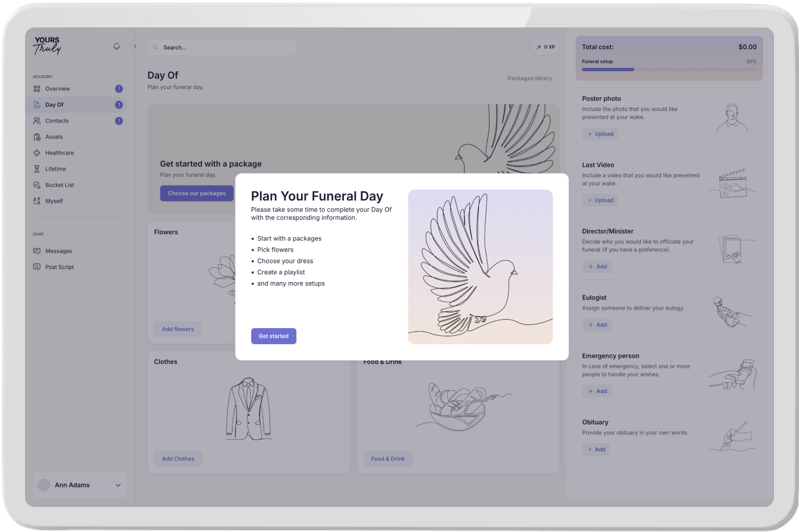799x532 pixels.
Task: Click the Healthcare cross icon
Action: [x=37, y=153]
